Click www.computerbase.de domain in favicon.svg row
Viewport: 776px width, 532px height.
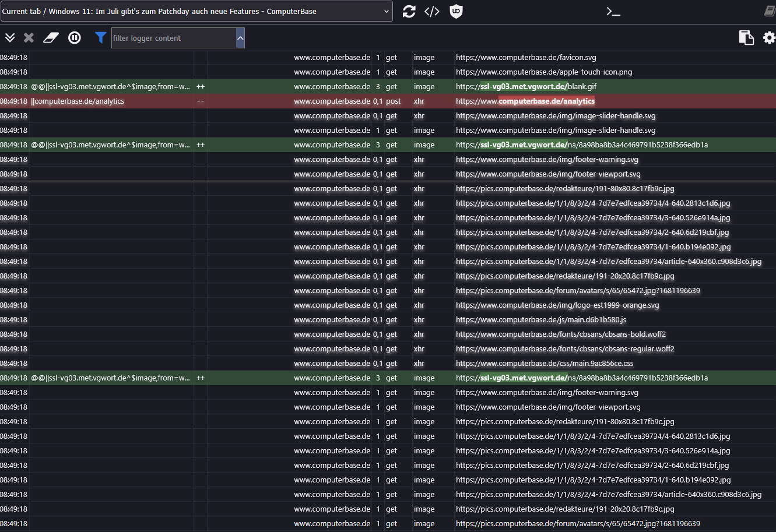coord(332,58)
